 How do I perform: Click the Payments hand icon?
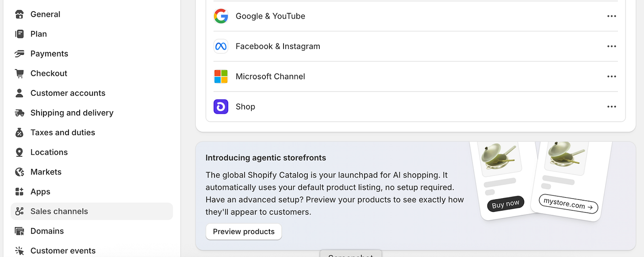tap(19, 54)
